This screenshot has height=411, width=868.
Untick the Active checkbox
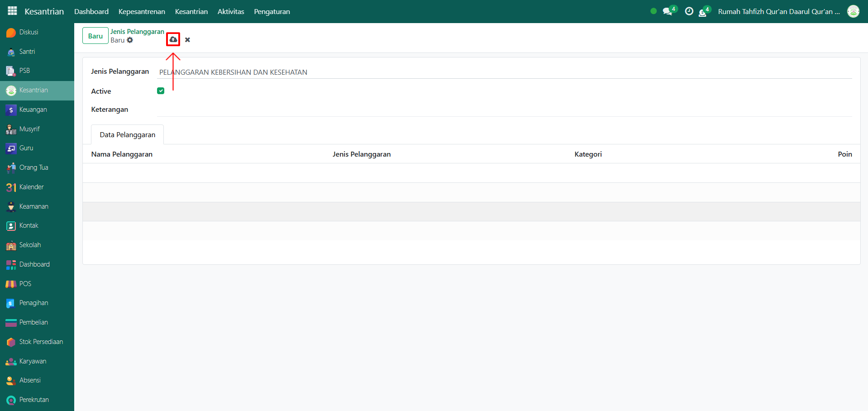tap(161, 91)
